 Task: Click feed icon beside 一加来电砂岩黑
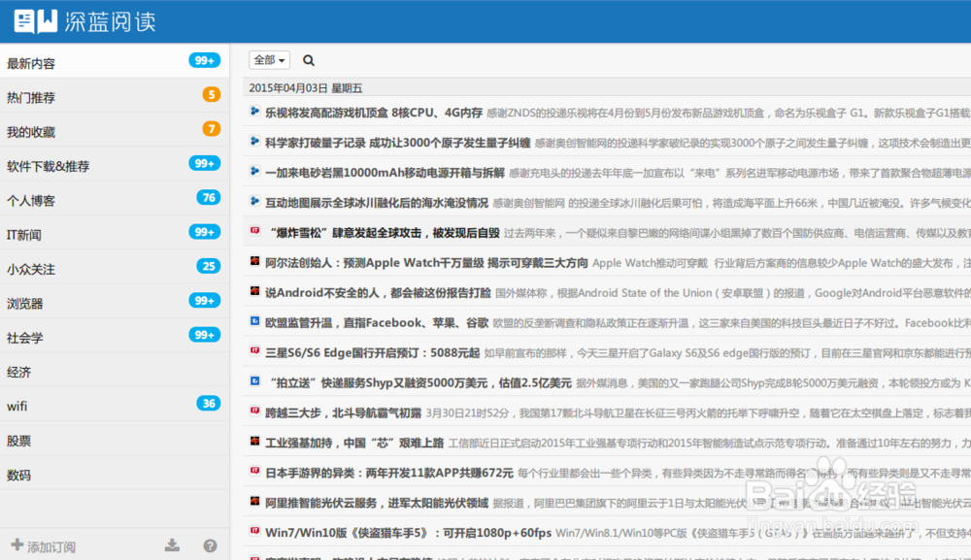pyautogui.click(x=254, y=171)
